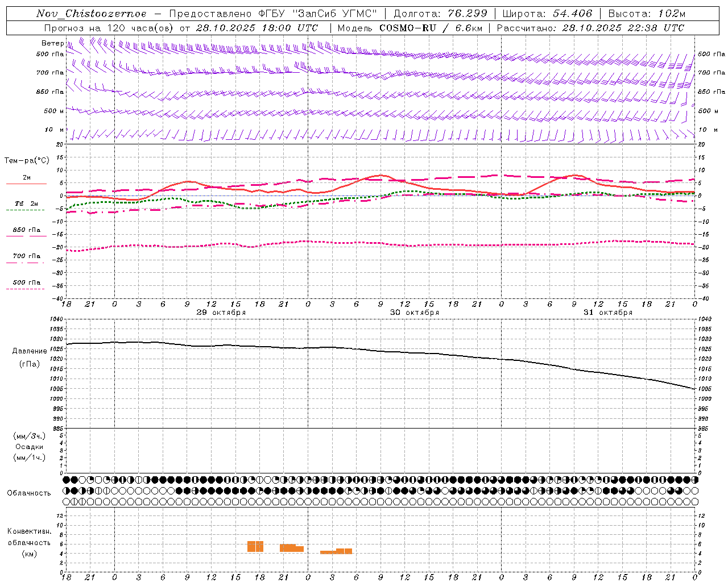Click the "31 октября" date label
This screenshot has height=582, width=728.
pos(608,313)
